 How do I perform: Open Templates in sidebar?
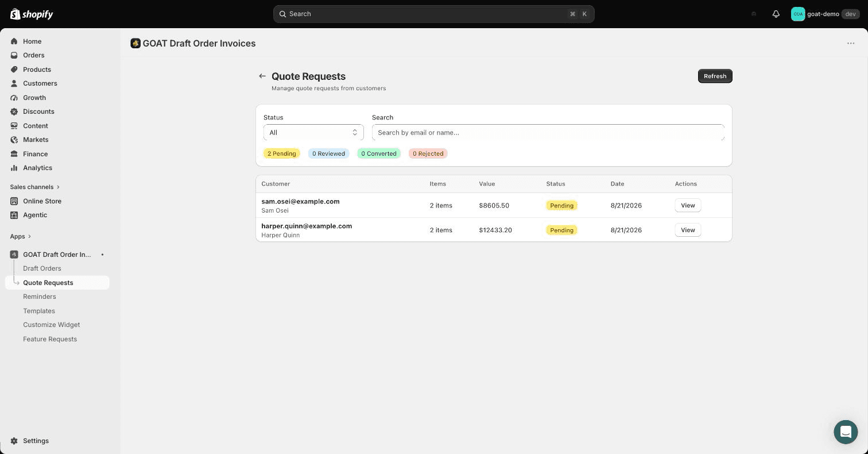tap(39, 311)
